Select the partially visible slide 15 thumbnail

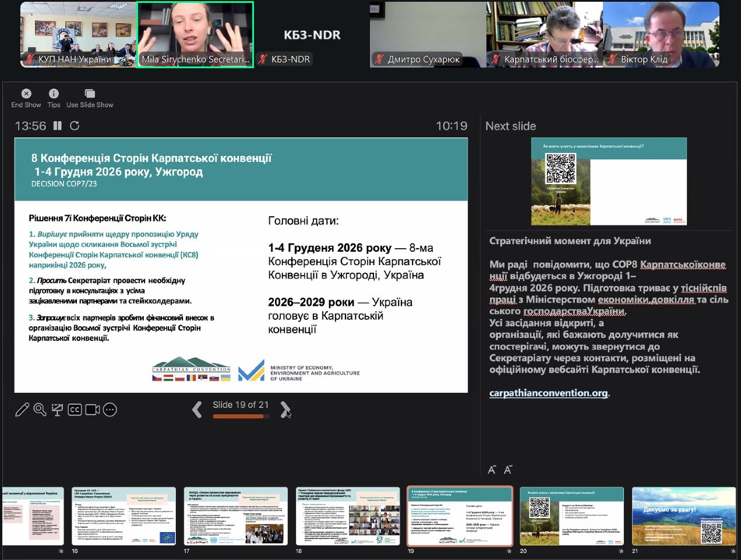[x=33, y=516]
